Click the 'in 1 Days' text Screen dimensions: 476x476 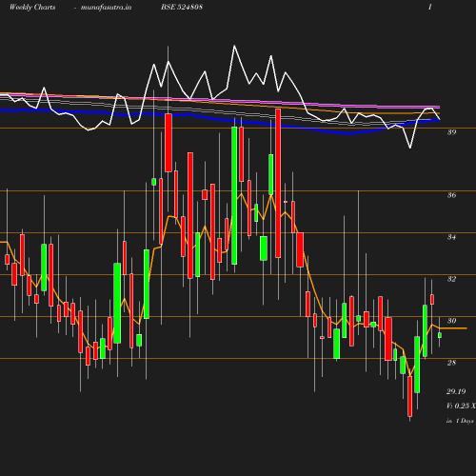tap(460, 421)
